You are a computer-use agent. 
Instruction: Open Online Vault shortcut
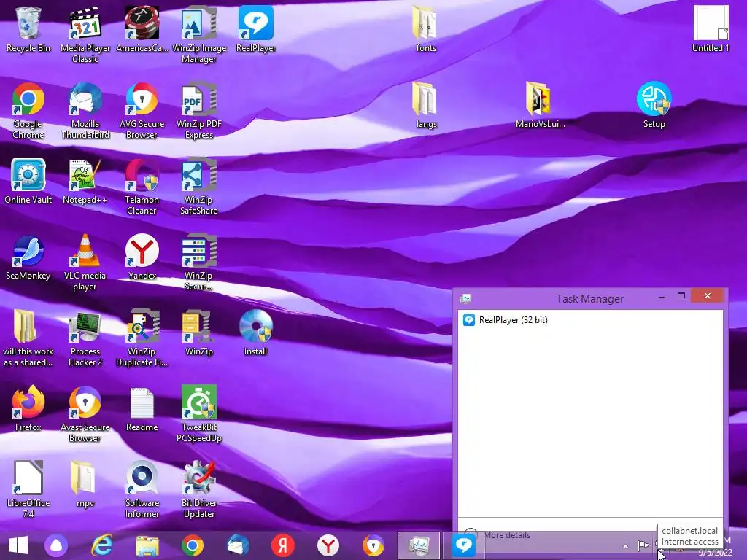[28, 181]
